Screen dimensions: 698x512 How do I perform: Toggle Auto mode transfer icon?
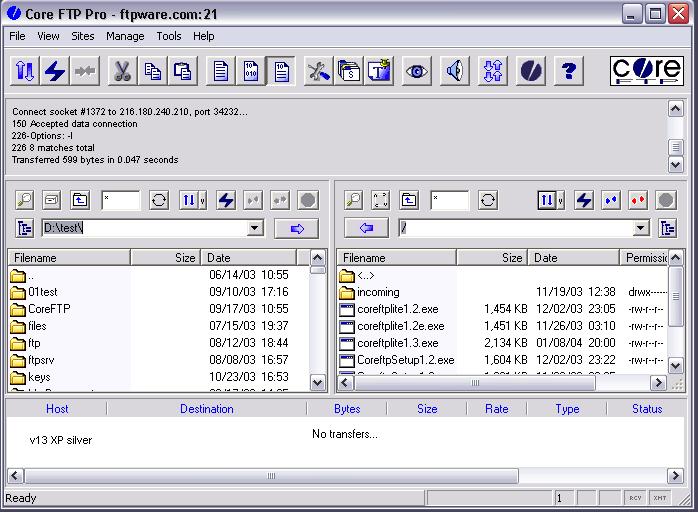coord(281,71)
